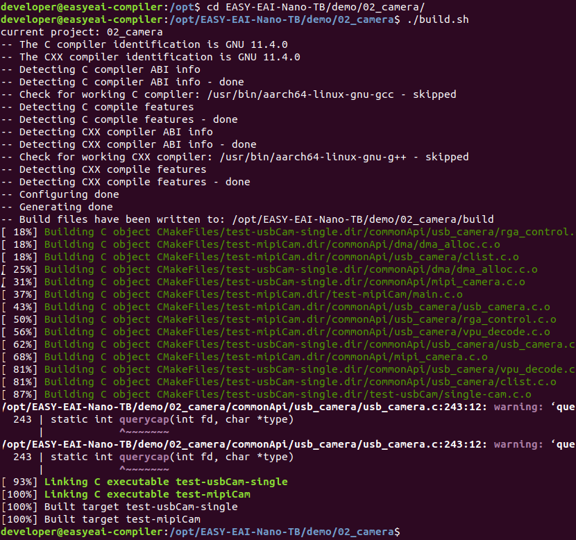Image resolution: width=576 pixels, height=540 pixels.
Task: Click 'Built target test-mipiCam' line
Action: pyautogui.click(x=101, y=519)
